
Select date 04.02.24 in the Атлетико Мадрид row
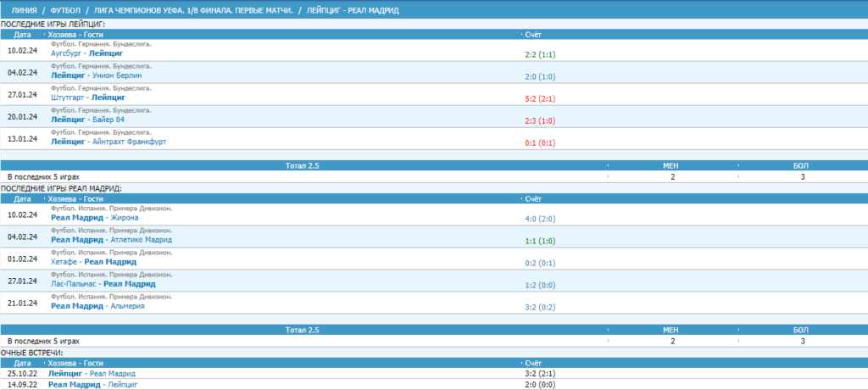point(23,237)
